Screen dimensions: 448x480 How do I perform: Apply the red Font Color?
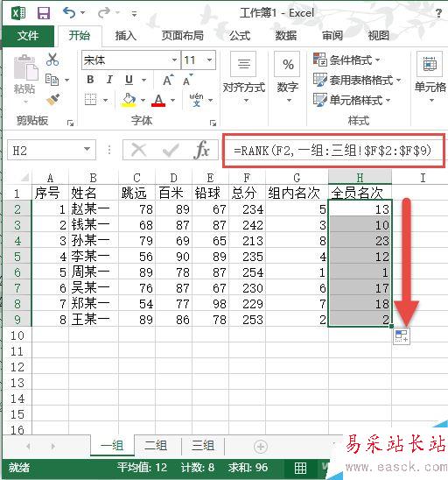tap(158, 100)
